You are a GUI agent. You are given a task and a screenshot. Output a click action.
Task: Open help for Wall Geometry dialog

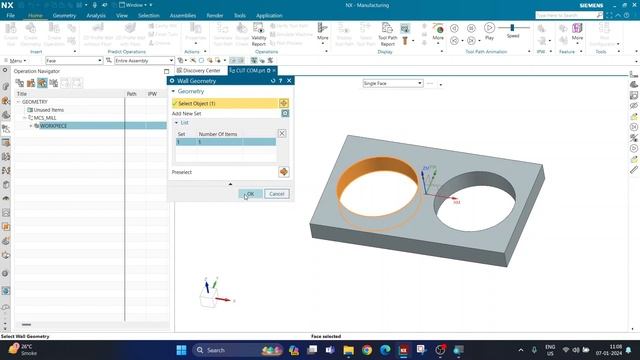tap(280, 81)
